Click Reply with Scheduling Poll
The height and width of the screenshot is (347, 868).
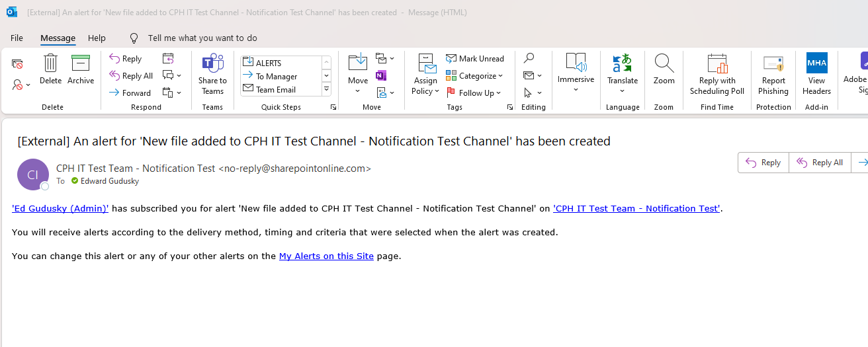pyautogui.click(x=717, y=75)
